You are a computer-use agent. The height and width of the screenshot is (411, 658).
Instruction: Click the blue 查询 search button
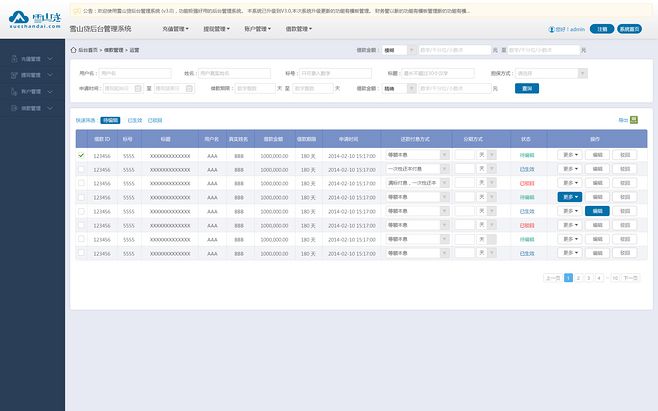pyautogui.click(x=527, y=89)
